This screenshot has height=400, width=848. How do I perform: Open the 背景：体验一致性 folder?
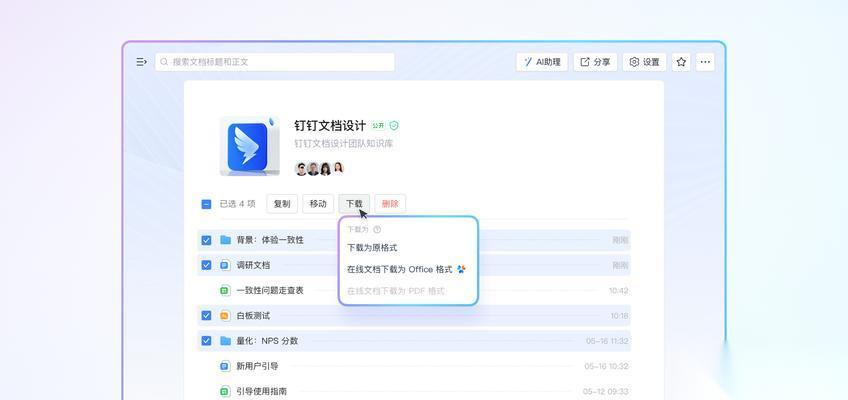tap(269, 240)
